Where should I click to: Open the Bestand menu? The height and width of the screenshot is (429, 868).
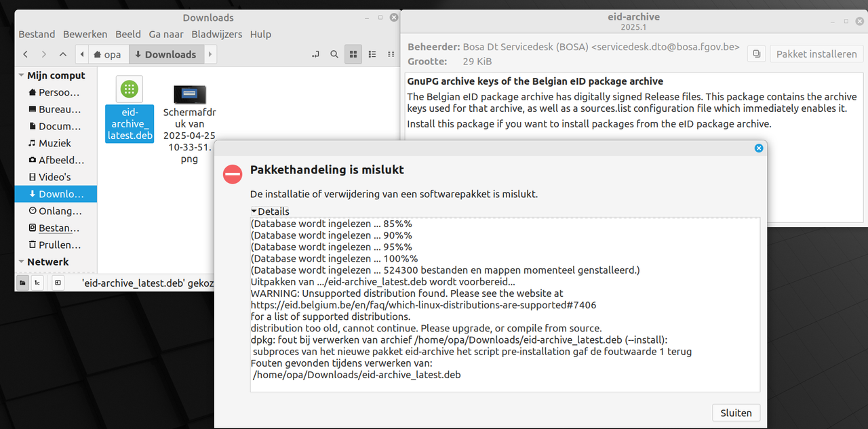click(37, 34)
